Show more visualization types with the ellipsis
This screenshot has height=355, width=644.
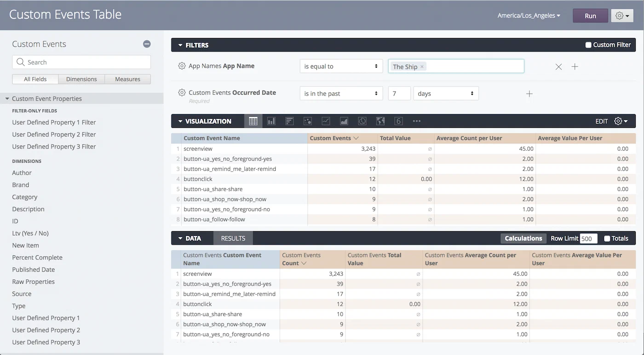click(417, 121)
